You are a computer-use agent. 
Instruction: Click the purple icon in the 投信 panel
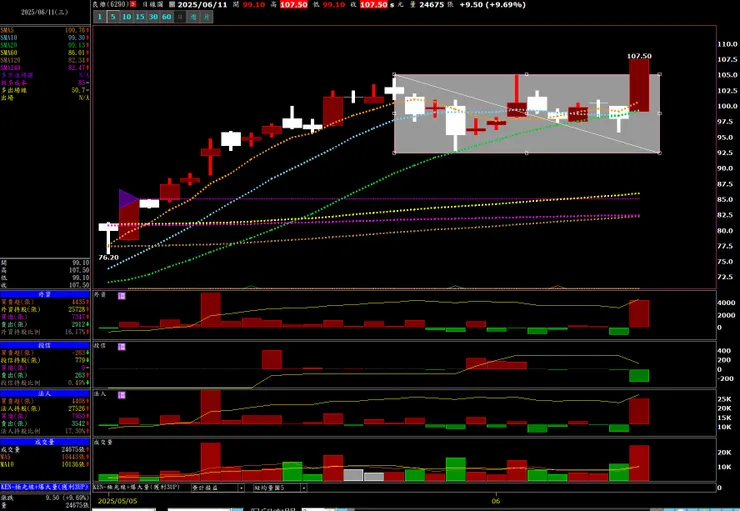[x=122, y=347]
